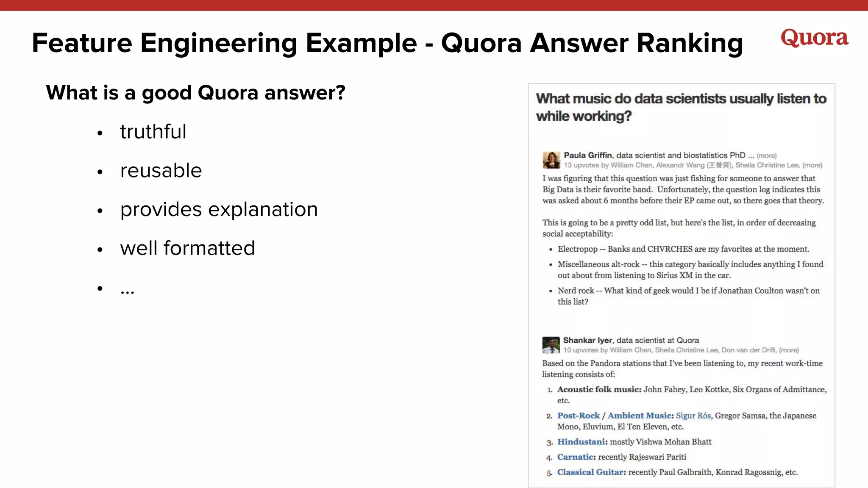Click Paula Griffin's profile avatar
The height and width of the screenshot is (488, 868).
pos(551,160)
